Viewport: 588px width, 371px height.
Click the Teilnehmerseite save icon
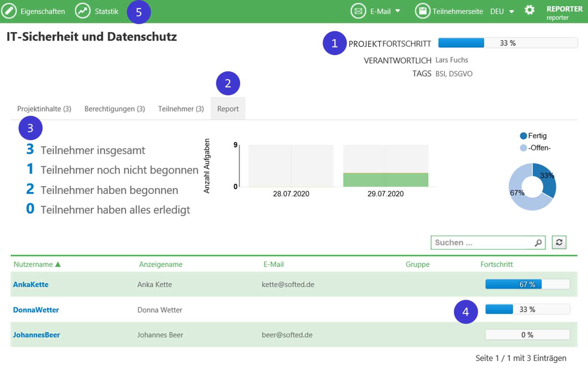pyautogui.click(x=422, y=11)
